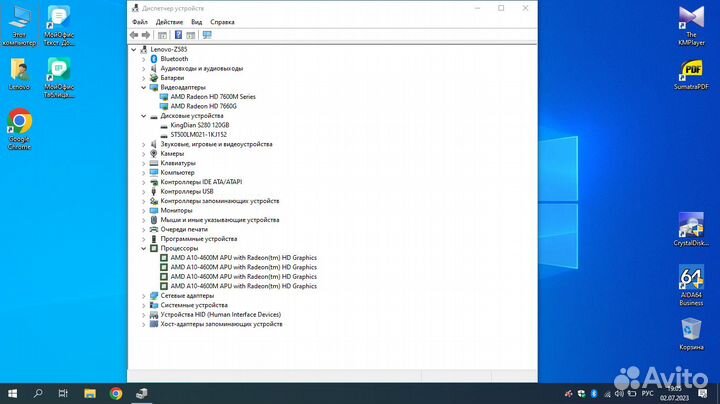Expand the Bluetooth category
720x404 pixels.
(x=143, y=59)
